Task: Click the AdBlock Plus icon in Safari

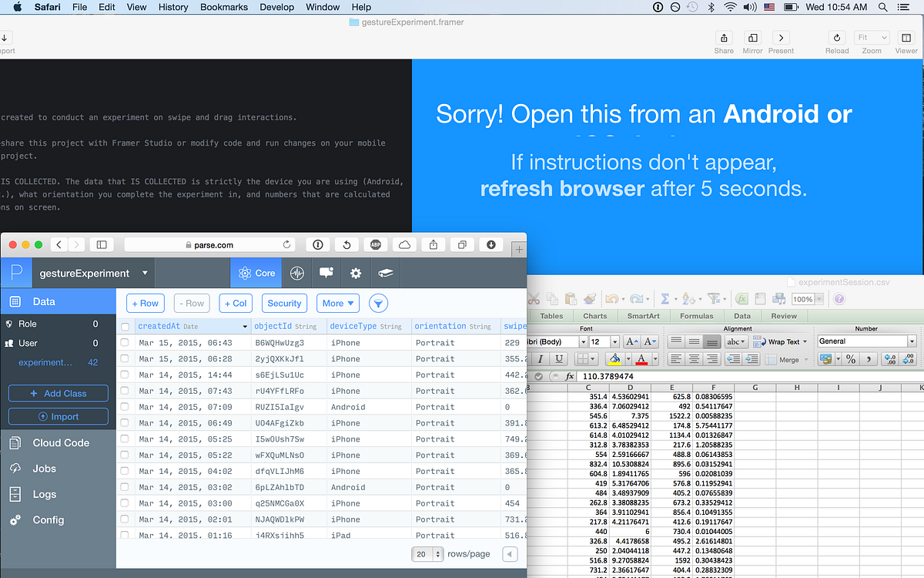Action: click(376, 244)
